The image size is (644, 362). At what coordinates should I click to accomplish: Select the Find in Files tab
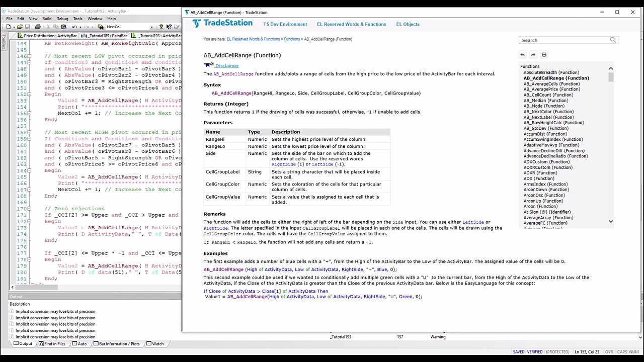(51, 344)
